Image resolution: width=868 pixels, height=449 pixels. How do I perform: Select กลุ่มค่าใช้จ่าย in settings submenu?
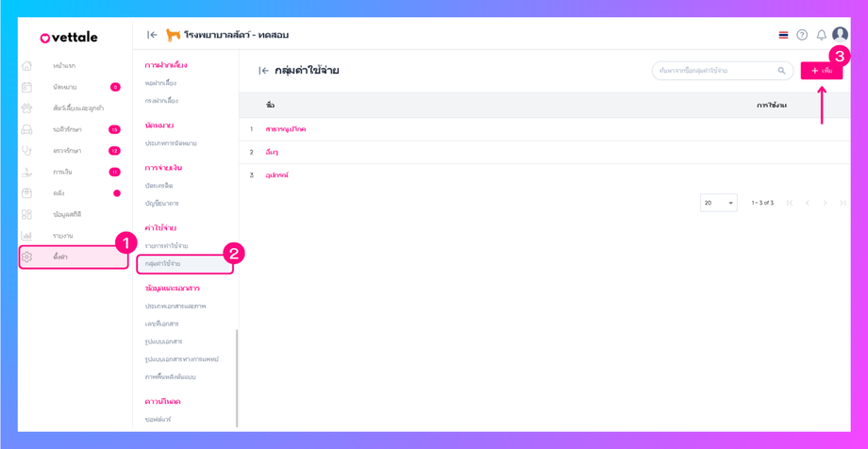pos(163,264)
